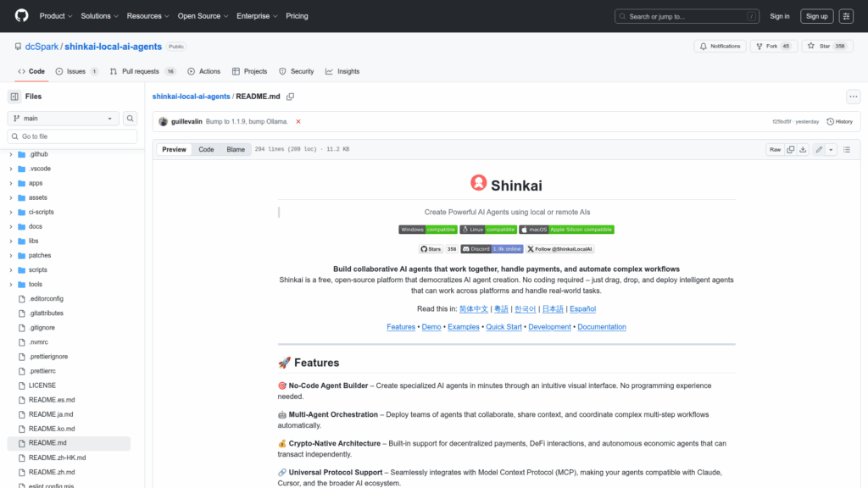Open the main branch dropdown
This screenshot has width=868, height=488.
pos(64,119)
